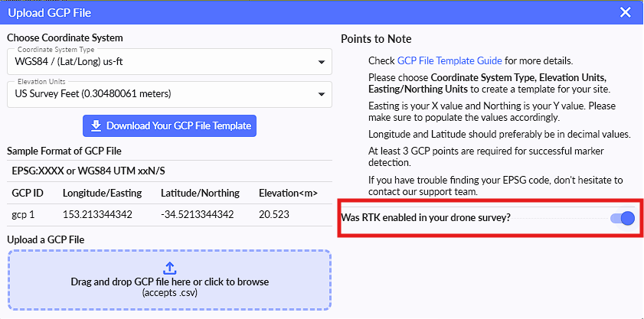Click drag and drop area to browse

pos(170,282)
